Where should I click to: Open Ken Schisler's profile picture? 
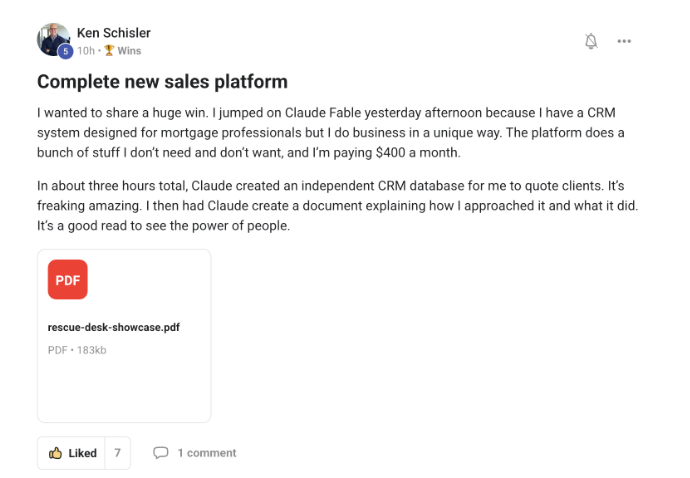(53, 40)
